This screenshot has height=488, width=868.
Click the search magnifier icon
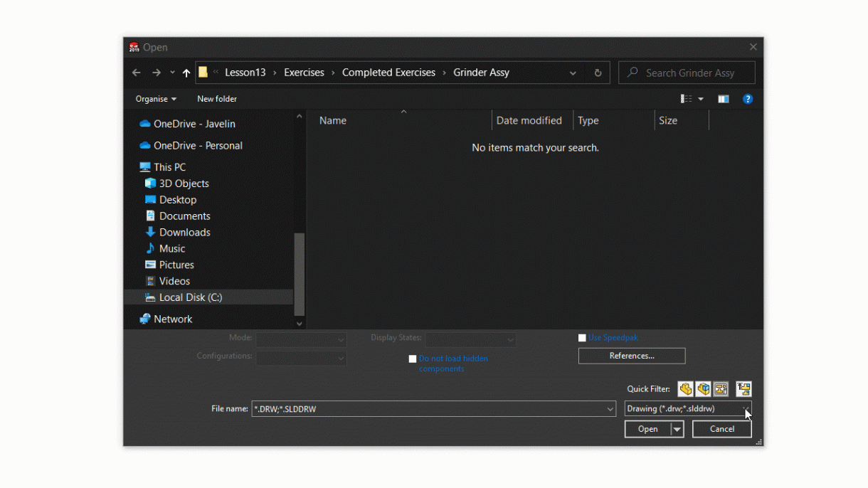coord(633,73)
